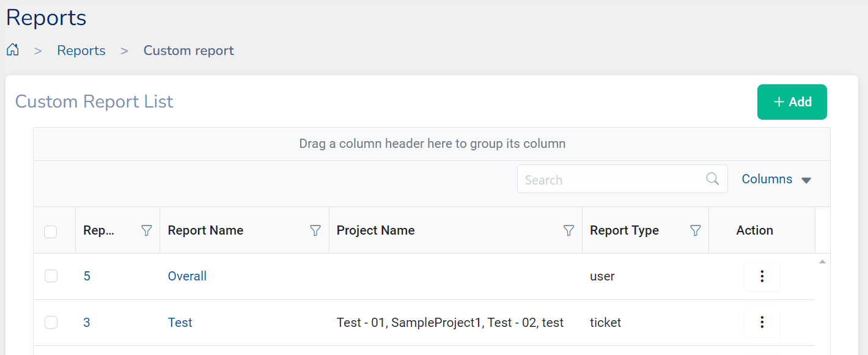Image resolution: width=868 pixels, height=355 pixels.
Task: Sort by Project Name column header
Action: tap(375, 230)
